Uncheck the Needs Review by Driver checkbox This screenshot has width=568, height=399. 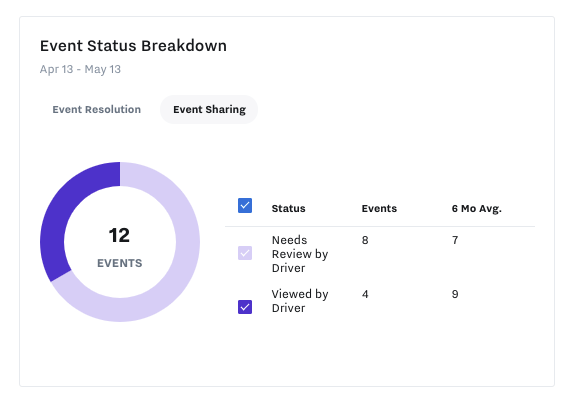pos(245,253)
